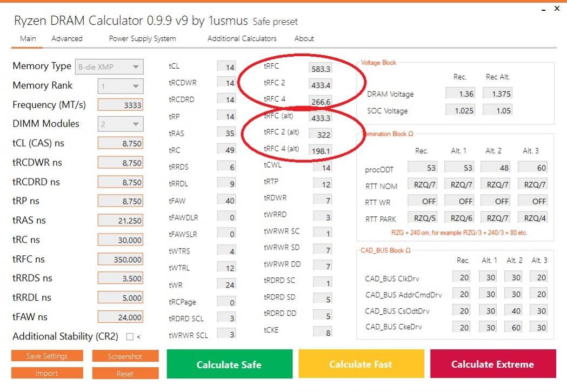Expand the Memory Type dropdown

pos(109,67)
